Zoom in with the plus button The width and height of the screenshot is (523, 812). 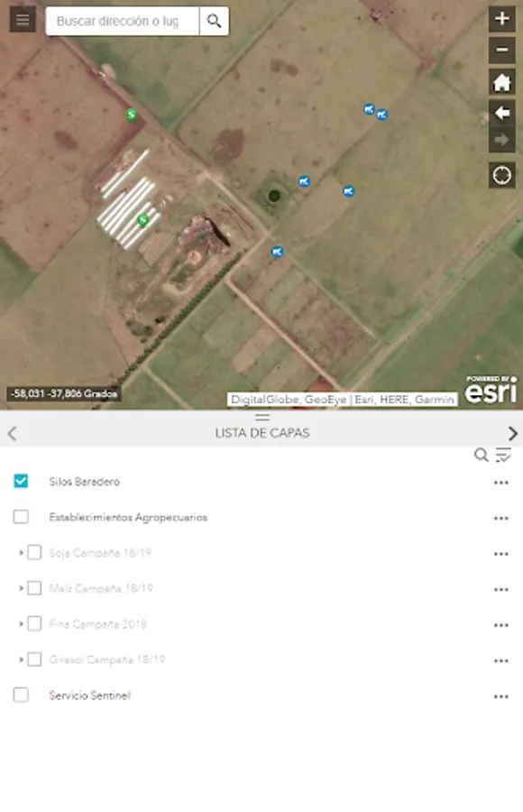point(501,19)
